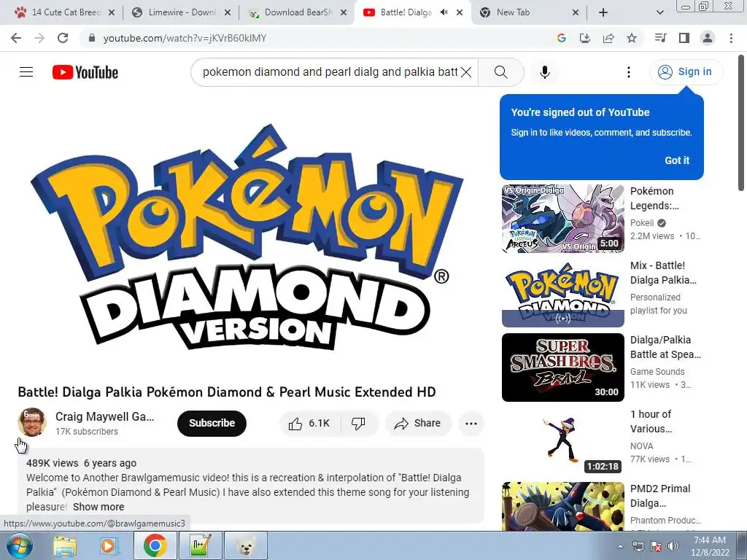Screen dimensions: 747x560
Task: Share the video via Share button
Action: click(x=418, y=424)
